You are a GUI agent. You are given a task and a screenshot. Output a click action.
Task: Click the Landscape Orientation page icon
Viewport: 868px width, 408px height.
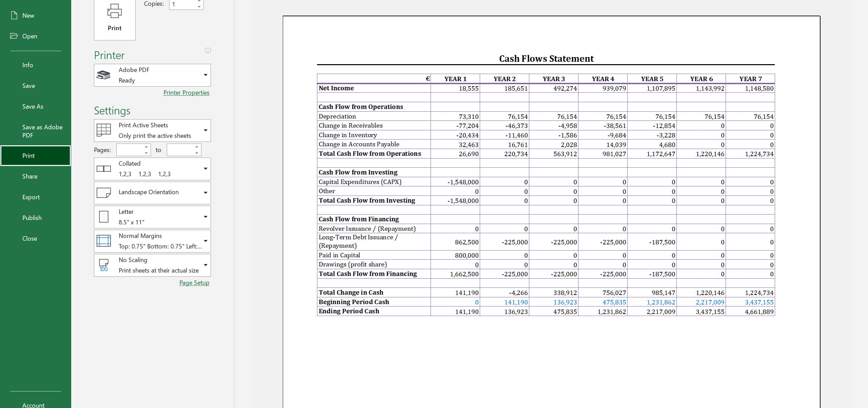(x=104, y=192)
